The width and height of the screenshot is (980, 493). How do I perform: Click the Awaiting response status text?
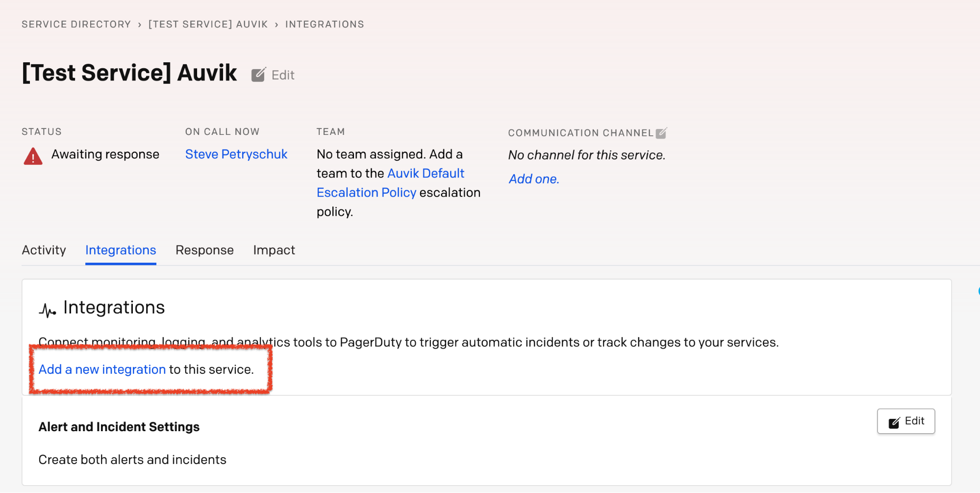[105, 154]
